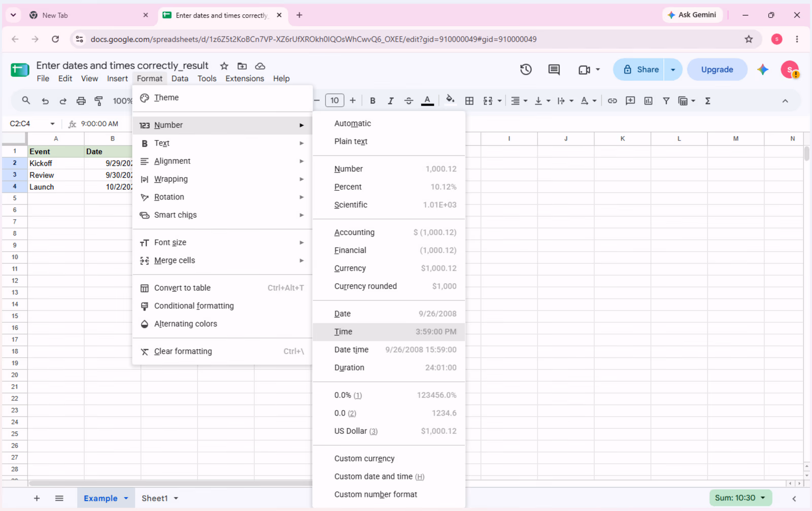The width and height of the screenshot is (812, 511).
Task: Click the paint format roller icon
Action: pos(99,101)
